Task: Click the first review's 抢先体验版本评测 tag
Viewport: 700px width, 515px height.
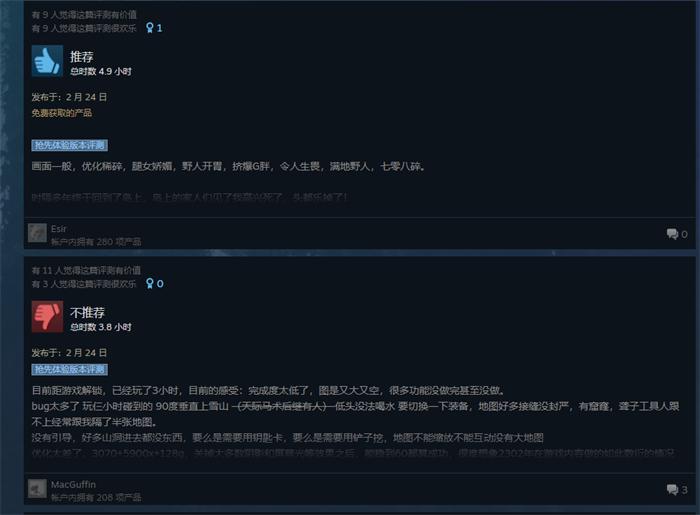Action: (x=70, y=145)
